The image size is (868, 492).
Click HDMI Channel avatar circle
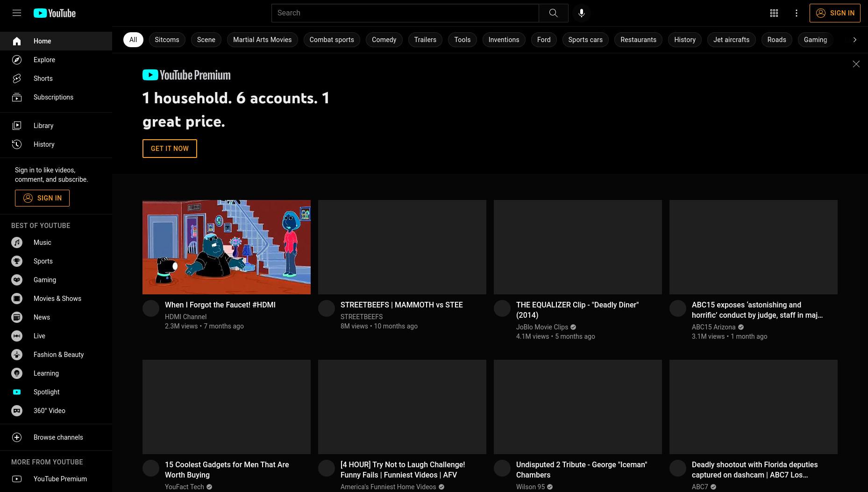[151, 308]
